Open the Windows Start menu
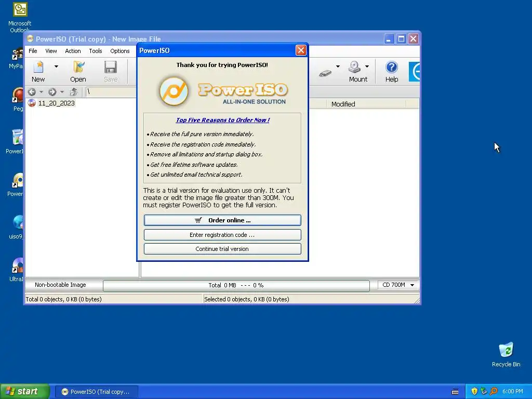This screenshot has height=399, width=532. pyautogui.click(x=25, y=392)
